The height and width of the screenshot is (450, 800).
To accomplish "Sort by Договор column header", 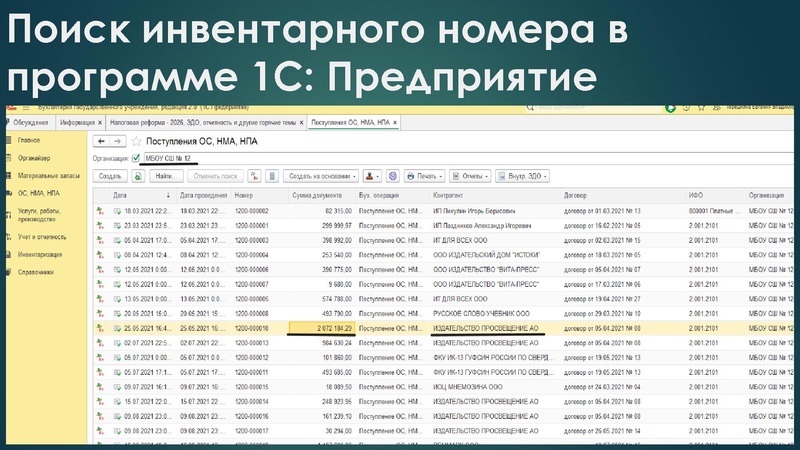I will 622,195.
